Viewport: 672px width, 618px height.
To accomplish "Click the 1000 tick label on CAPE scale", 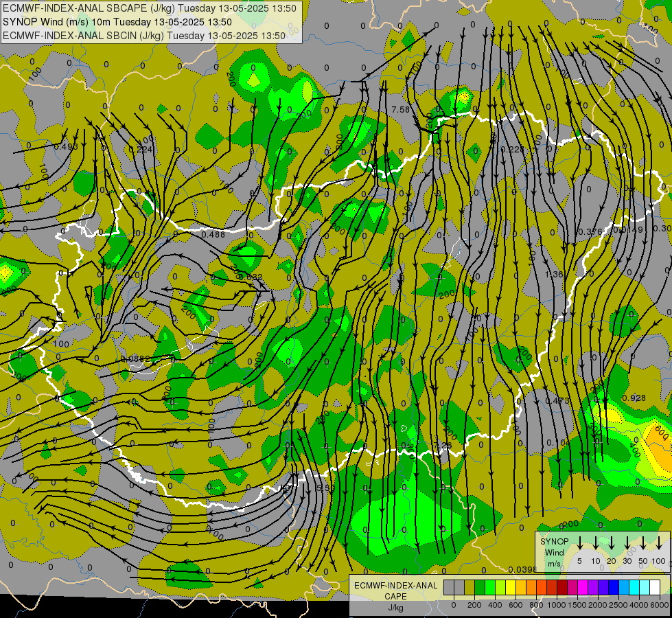I will pyautogui.click(x=557, y=605).
